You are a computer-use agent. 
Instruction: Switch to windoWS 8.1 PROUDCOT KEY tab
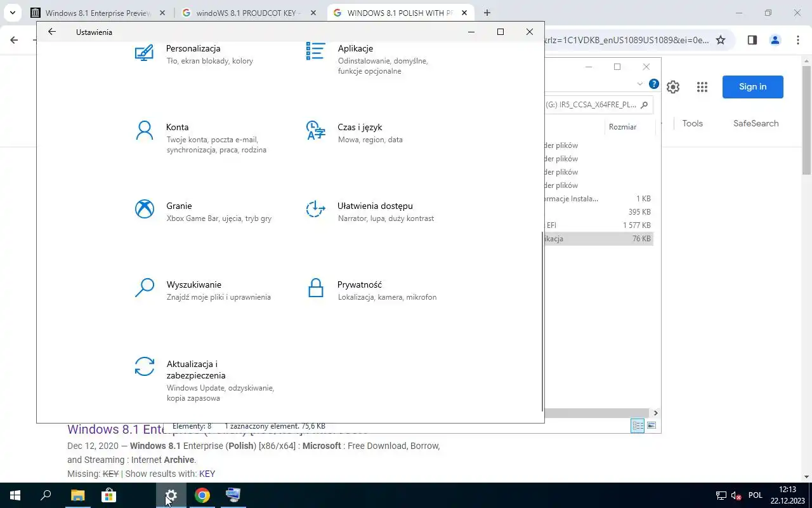click(248, 13)
